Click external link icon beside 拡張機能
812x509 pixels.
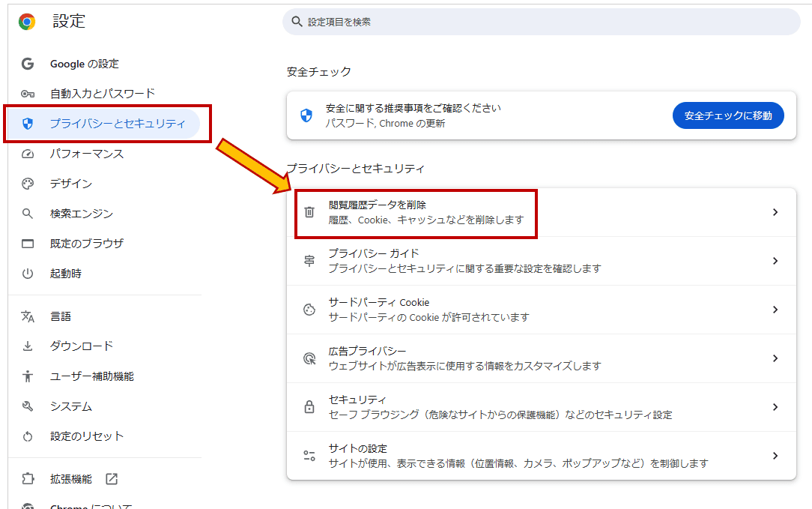tap(112, 479)
